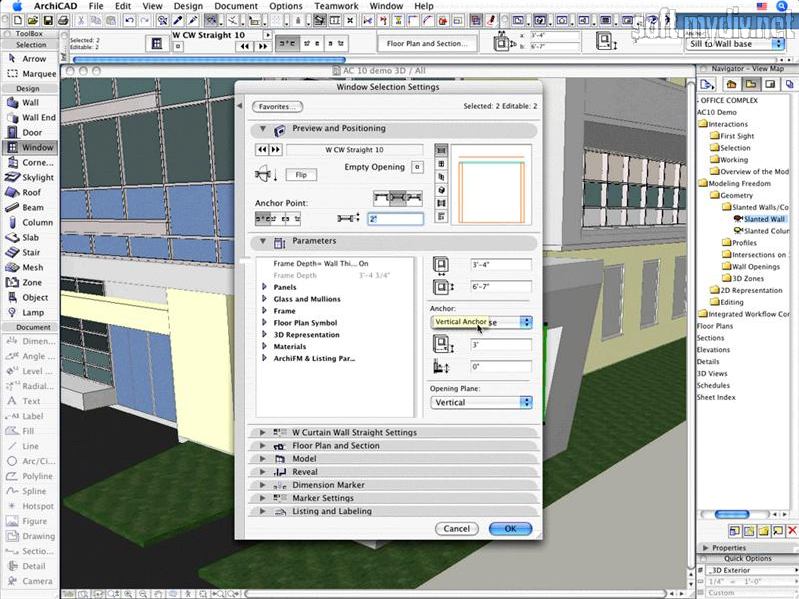Select the Arrow tool in ToolBox
The width and height of the screenshot is (799, 599).
[29, 59]
